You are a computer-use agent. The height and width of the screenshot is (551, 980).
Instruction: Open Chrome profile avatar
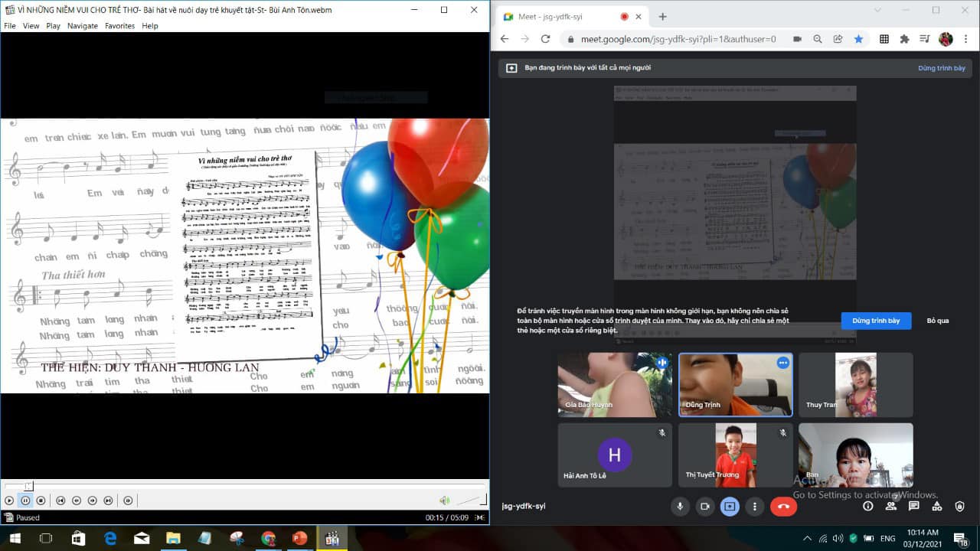946,39
